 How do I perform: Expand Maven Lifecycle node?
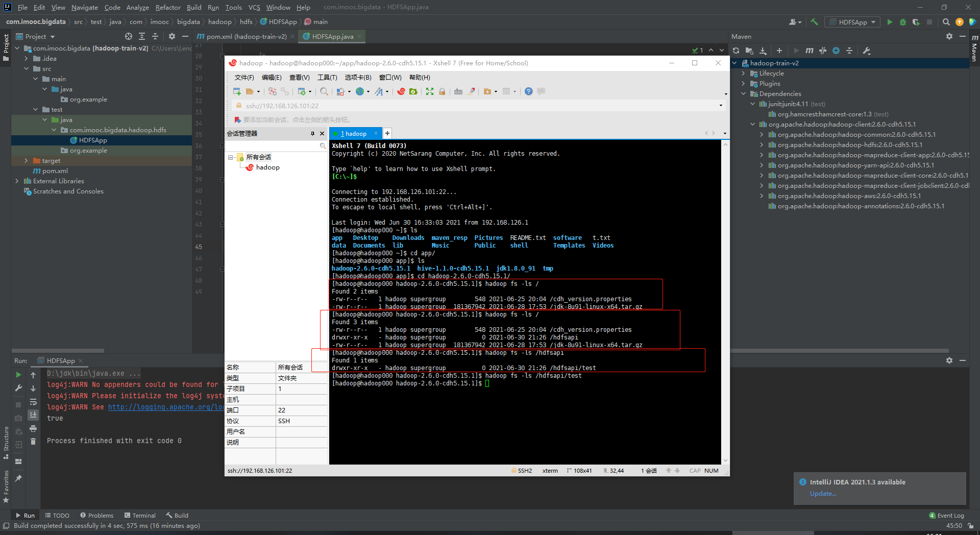point(744,74)
